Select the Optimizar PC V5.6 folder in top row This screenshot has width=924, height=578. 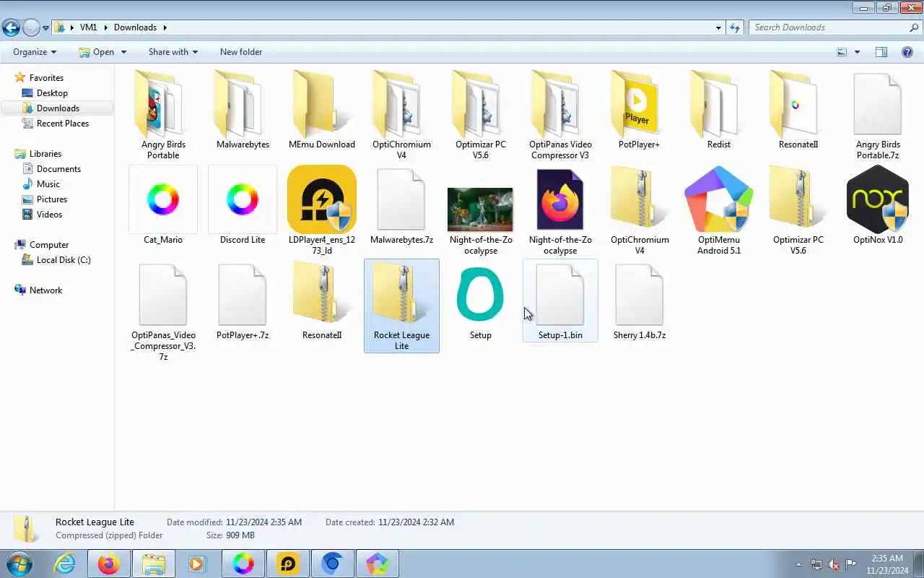(x=481, y=116)
